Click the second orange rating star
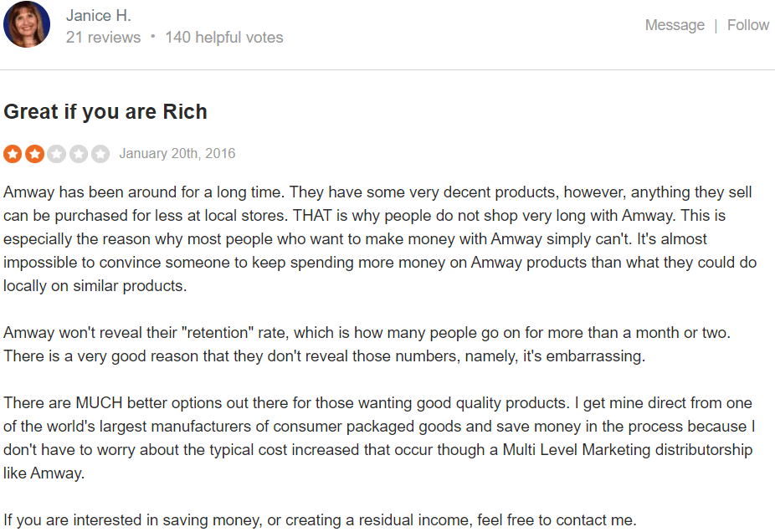Image resolution: width=775 pixels, height=532 pixels. click(34, 154)
